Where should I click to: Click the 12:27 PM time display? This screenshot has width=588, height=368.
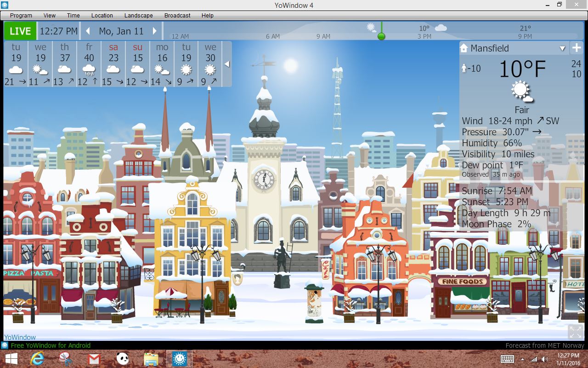58,31
